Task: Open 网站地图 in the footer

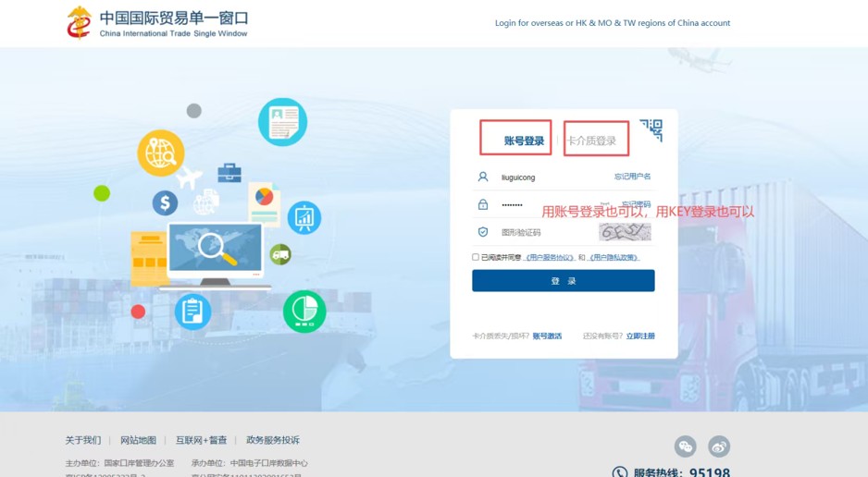Action: pos(139,440)
